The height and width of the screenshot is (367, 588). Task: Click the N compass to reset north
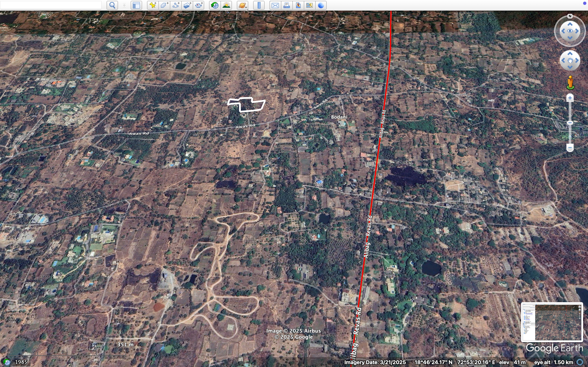(x=570, y=16)
